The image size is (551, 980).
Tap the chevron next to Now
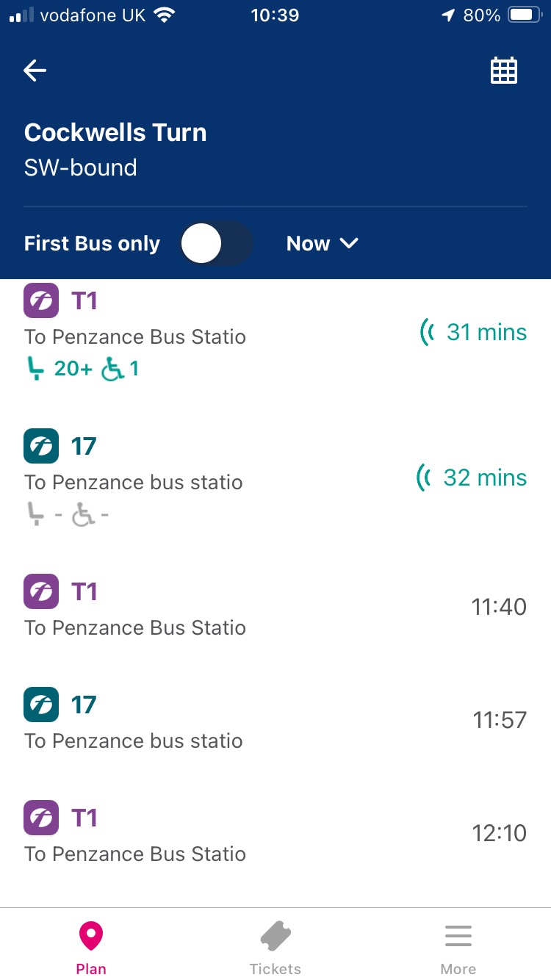(x=349, y=244)
